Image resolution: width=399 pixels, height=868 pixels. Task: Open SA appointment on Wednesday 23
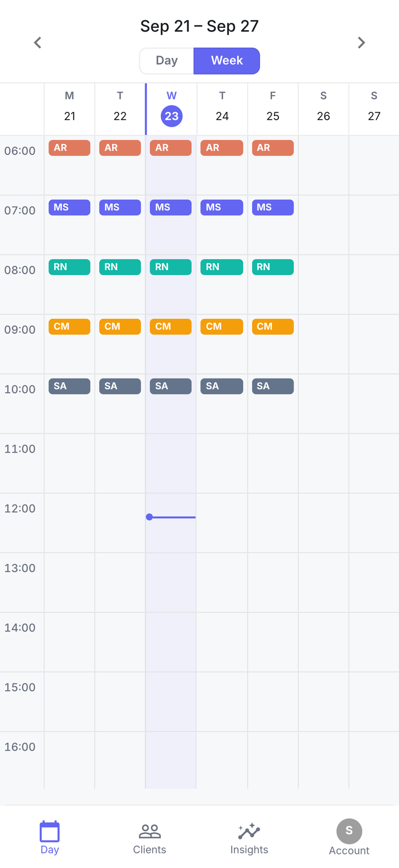[171, 386]
